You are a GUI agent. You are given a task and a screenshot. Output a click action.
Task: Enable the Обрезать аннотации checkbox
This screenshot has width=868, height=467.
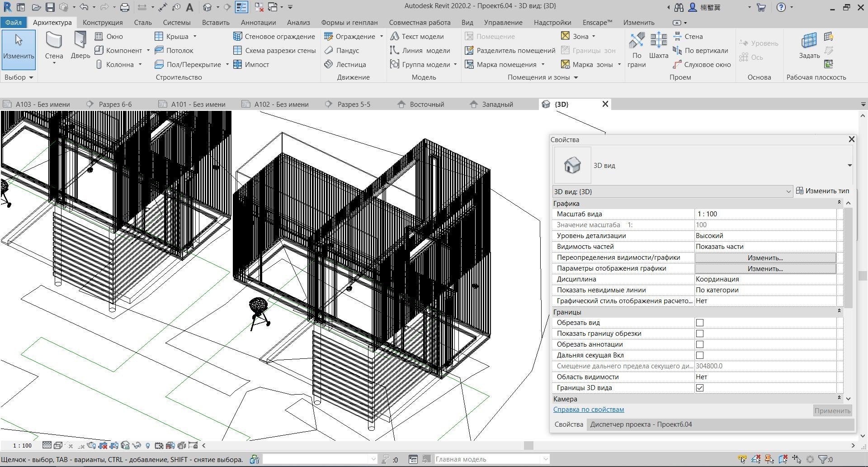pos(700,344)
